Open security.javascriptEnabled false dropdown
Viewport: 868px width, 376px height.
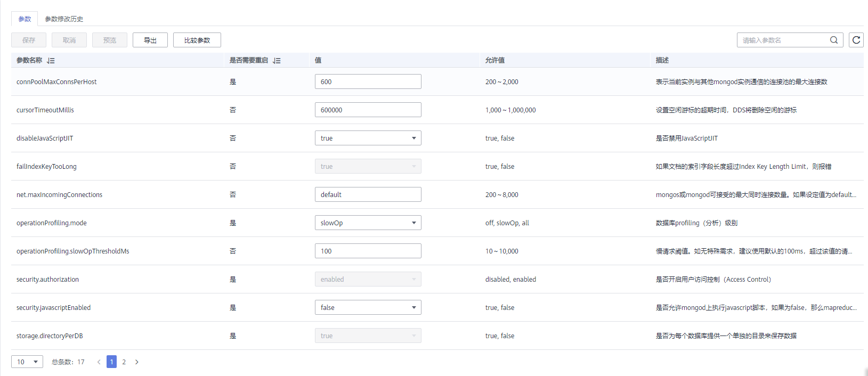(368, 308)
